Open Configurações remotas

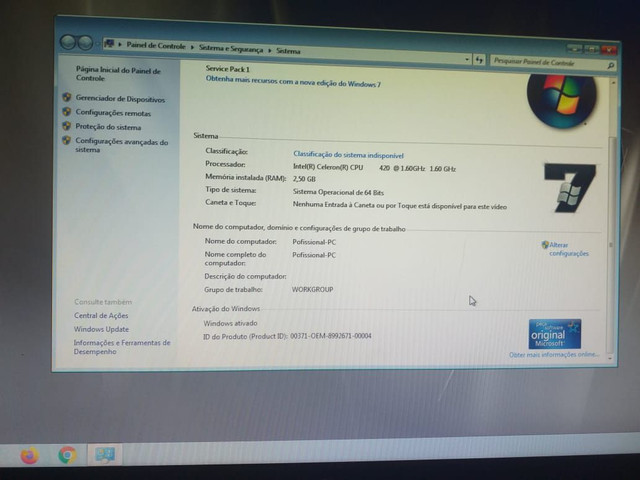pyautogui.click(x=113, y=113)
